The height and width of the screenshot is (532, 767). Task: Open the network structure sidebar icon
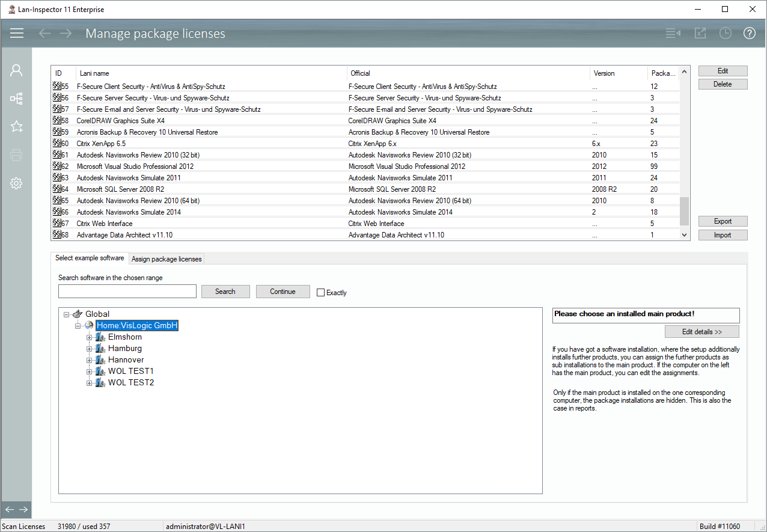click(x=16, y=99)
